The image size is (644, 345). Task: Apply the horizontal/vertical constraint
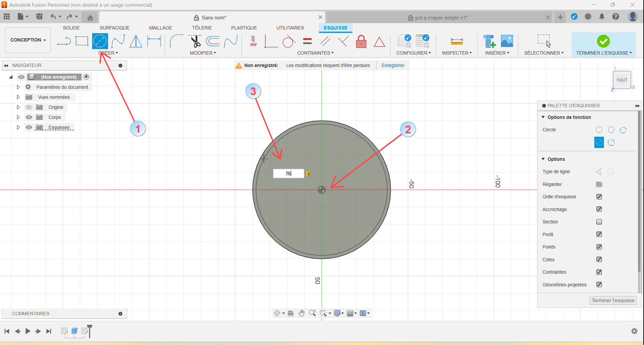(x=254, y=41)
